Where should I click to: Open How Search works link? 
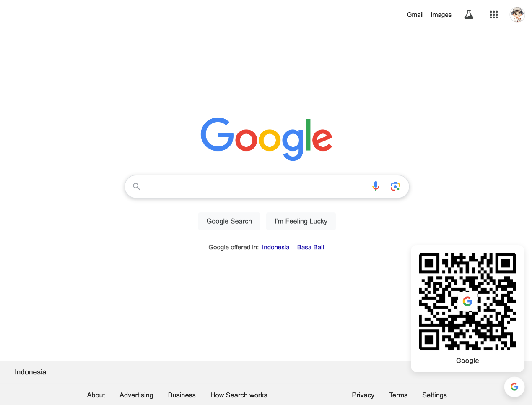pyautogui.click(x=239, y=395)
